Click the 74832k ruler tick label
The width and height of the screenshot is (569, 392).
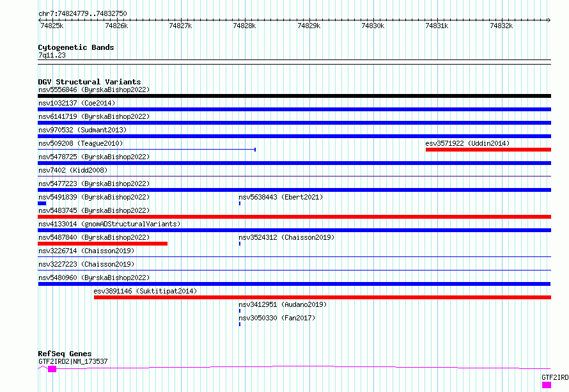tap(501, 26)
